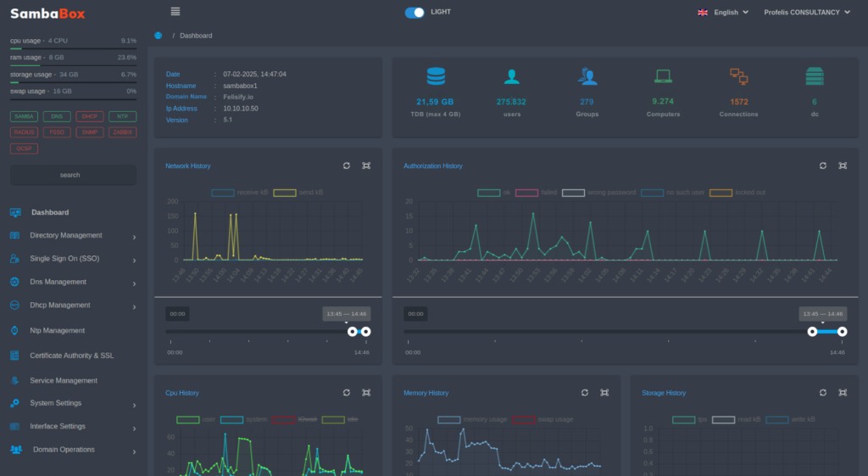Open Service Management in sidebar
This screenshot has height=476, width=868.
[64, 381]
